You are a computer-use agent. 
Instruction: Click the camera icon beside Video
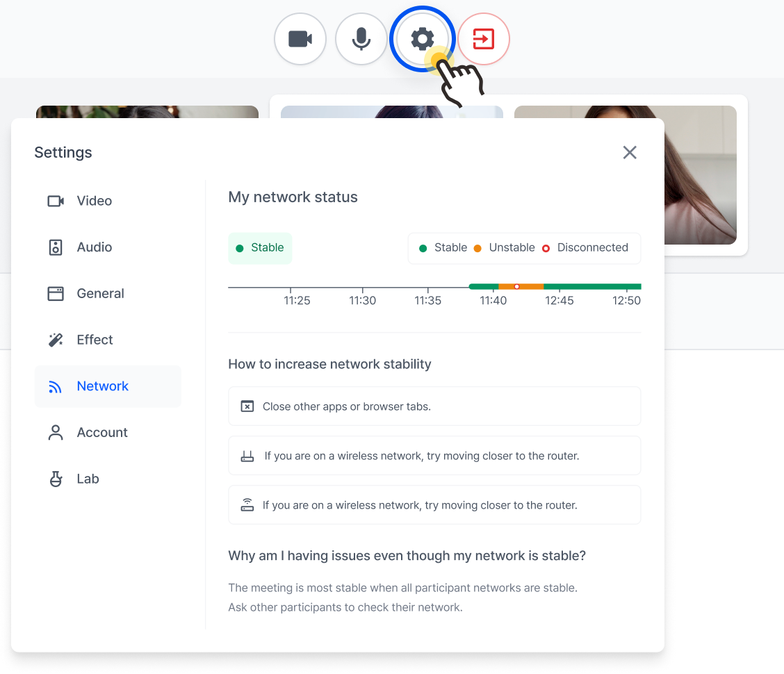pos(56,201)
